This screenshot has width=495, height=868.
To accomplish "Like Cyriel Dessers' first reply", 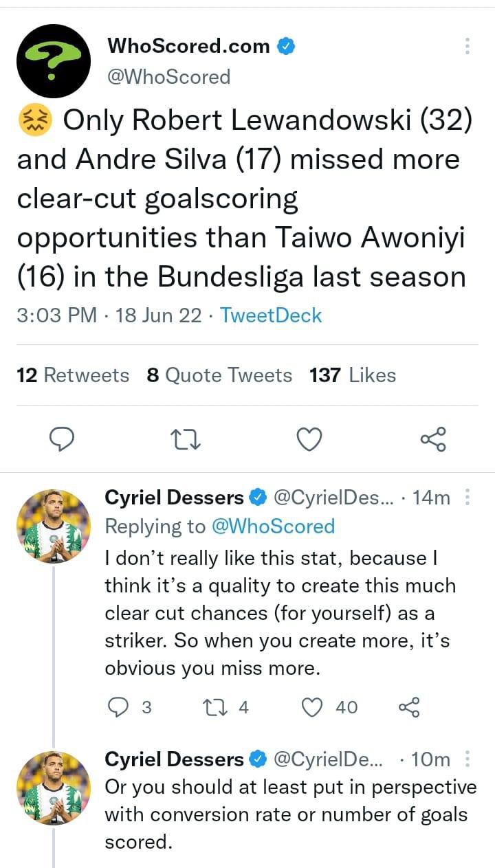I will coord(313,706).
